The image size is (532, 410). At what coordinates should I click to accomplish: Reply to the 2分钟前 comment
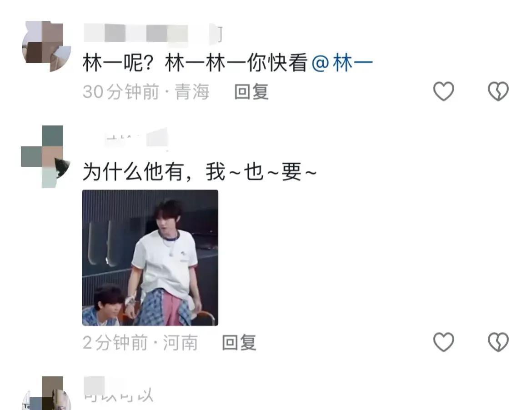[239, 343]
